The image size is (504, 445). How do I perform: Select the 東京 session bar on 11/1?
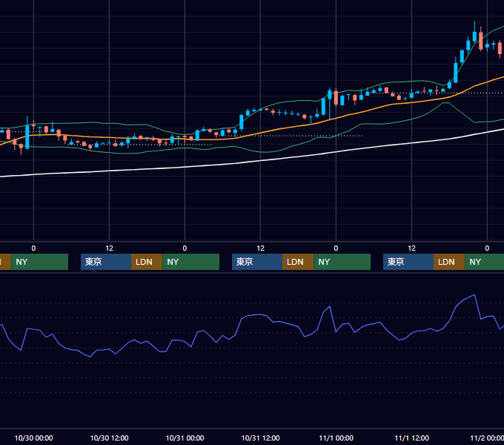tap(408, 262)
